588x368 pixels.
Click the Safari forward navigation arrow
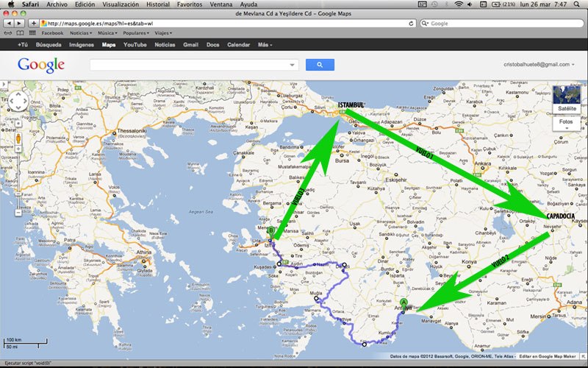point(19,24)
